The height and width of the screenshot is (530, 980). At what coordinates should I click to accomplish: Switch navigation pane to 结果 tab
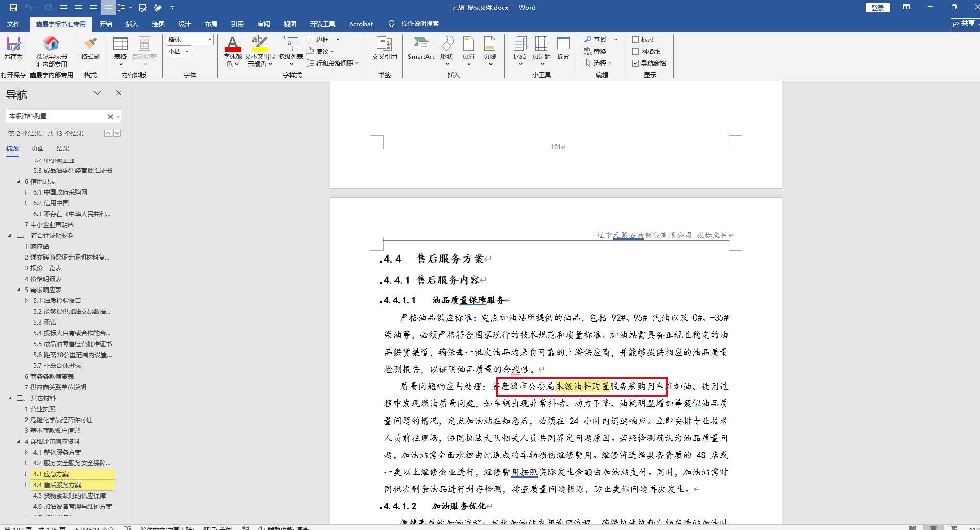coord(63,149)
